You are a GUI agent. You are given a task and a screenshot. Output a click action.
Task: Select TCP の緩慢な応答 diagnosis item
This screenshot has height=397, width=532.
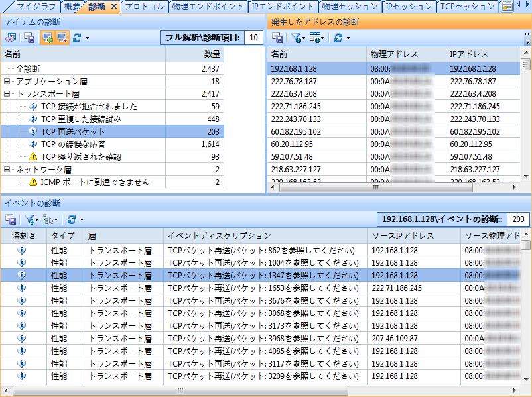[73, 144]
